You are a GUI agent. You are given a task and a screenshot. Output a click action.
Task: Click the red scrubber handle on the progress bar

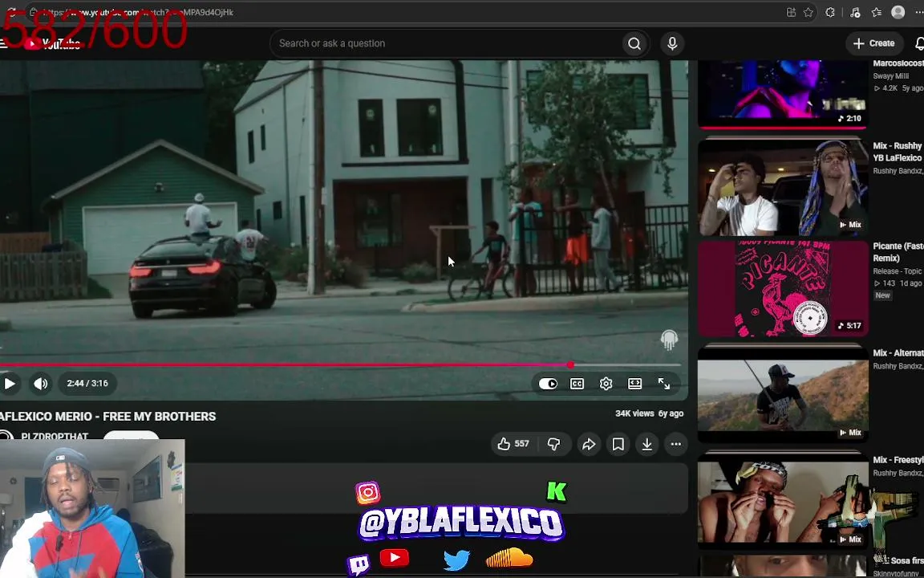(x=570, y=365)
